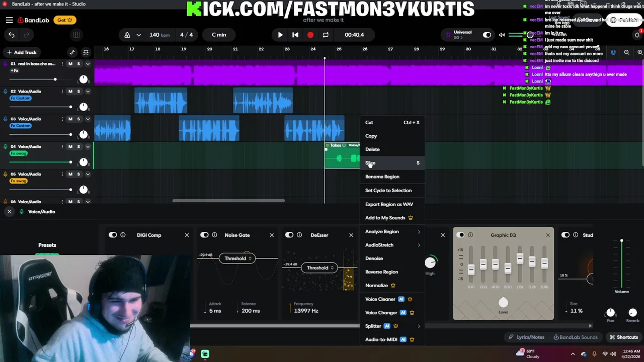The height and width of the screenshot is (362, 644).
Task: Expand track 04 with chevron
Action: [88, 147]
